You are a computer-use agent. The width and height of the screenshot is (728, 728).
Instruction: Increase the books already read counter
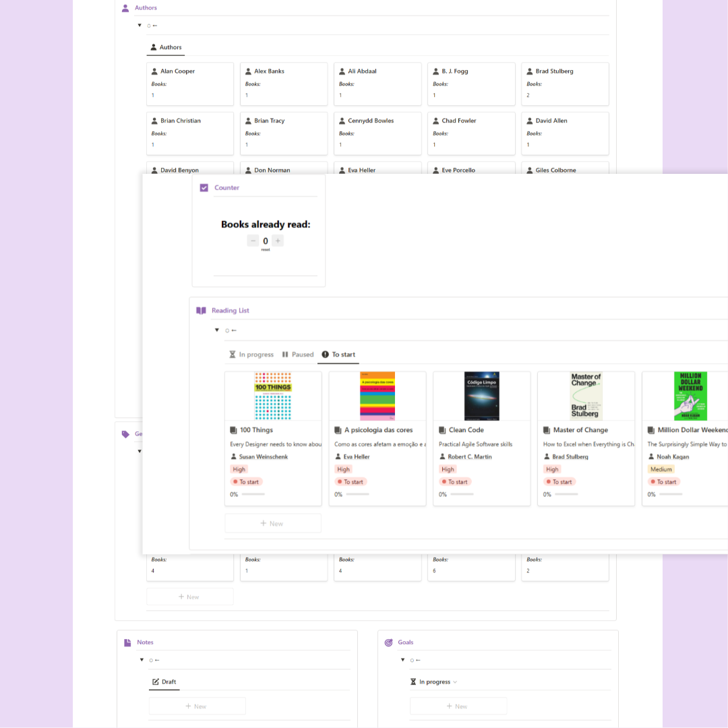click(278, 241)
